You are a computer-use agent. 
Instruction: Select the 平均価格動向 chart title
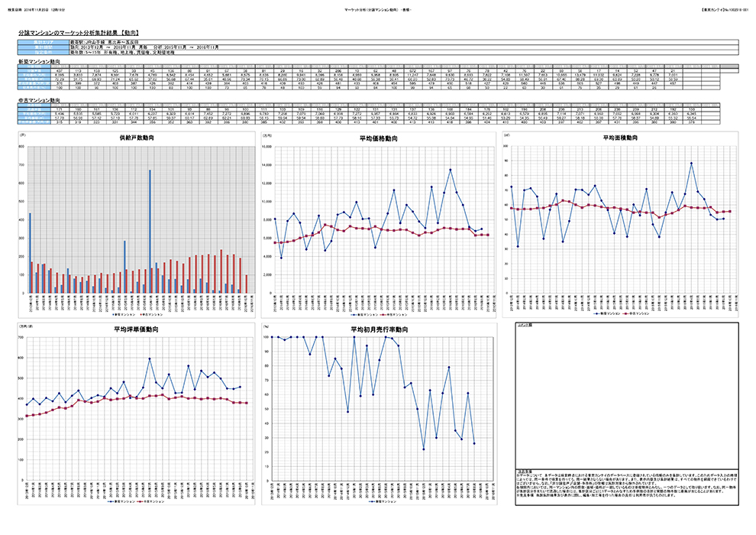pyautogui.click(x=381, y=138)
